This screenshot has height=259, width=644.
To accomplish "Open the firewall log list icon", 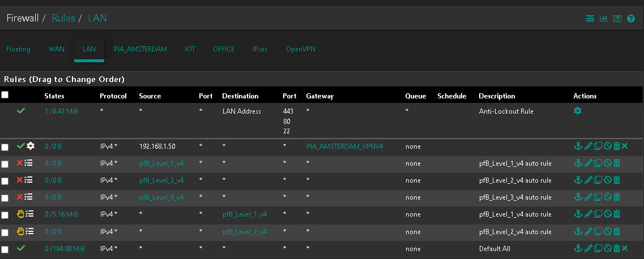I will click(x=617, y=19).
